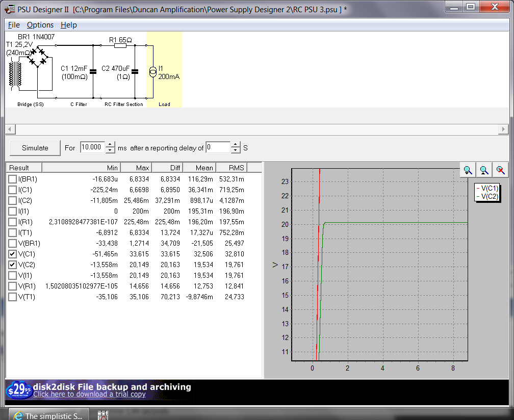Image resolution: width=514 pixels, height=420 pixels.
Task: Click V(C2) green legend entry
Action: 487,196
